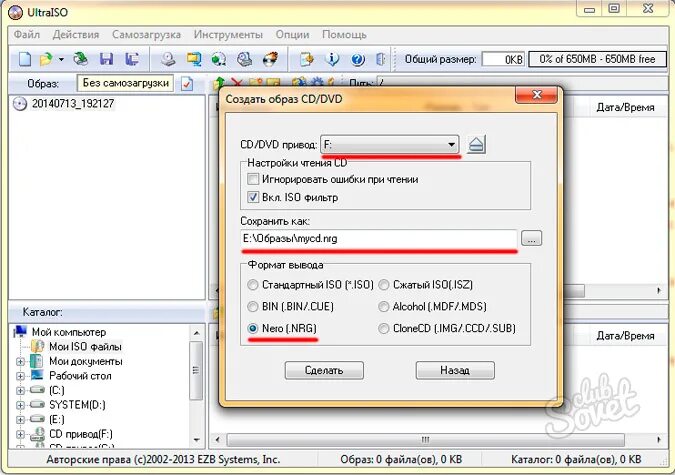Open the Файл menu
Viewport: 675px width, 475px height.
(27, 34)
